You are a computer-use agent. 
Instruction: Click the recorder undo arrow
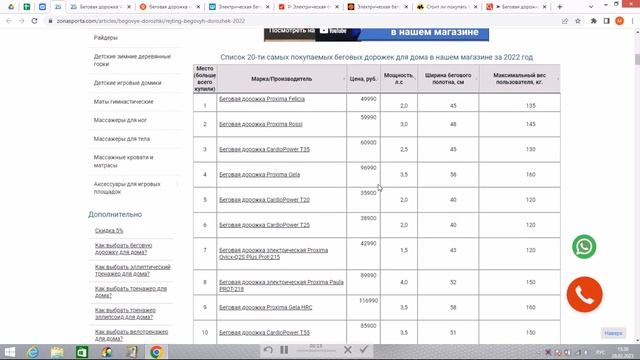coord(268,349)
